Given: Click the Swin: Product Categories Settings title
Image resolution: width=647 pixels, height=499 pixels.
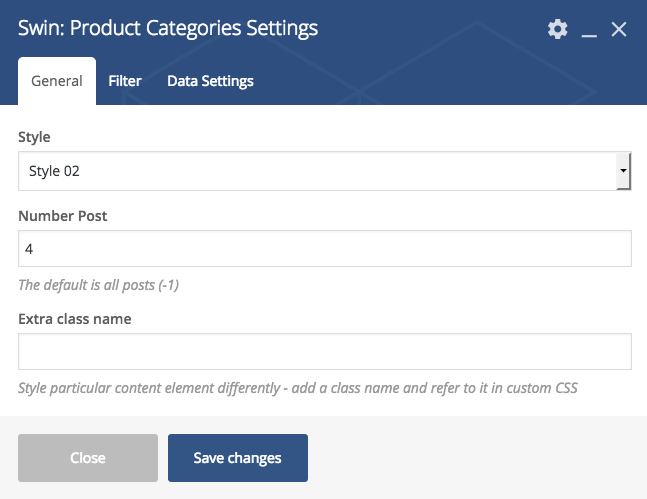Looking at the screenshot, I should coord(168,28).
